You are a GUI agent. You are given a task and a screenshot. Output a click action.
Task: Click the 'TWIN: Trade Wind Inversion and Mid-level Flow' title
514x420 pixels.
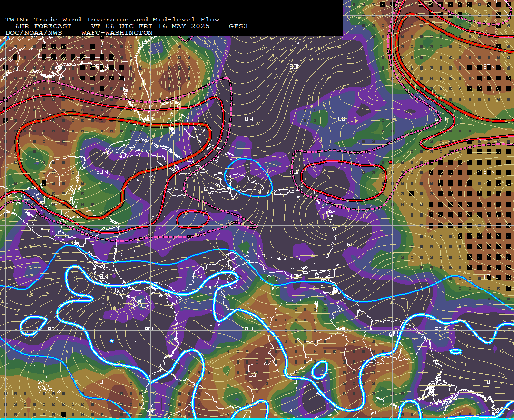112,20
